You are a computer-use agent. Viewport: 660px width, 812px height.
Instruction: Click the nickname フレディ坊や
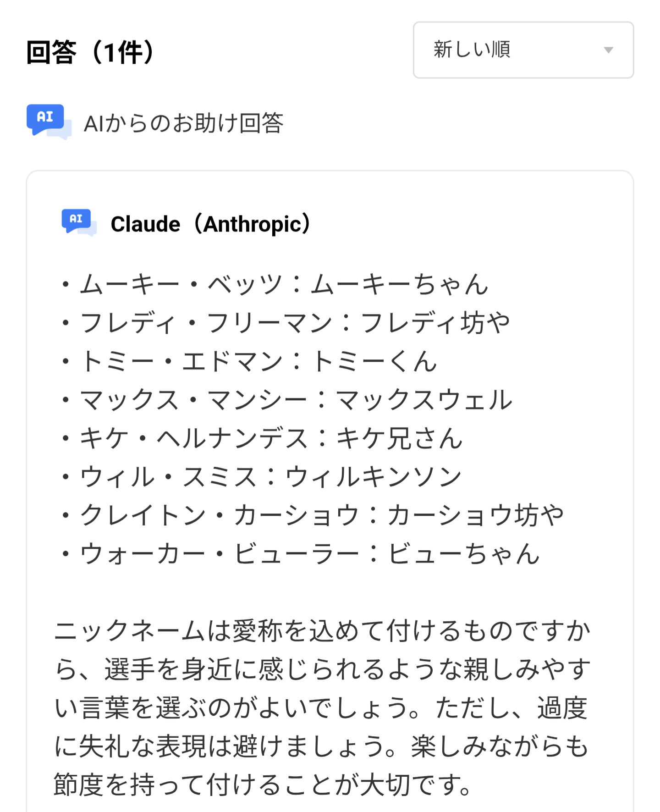tap(435, 323)
